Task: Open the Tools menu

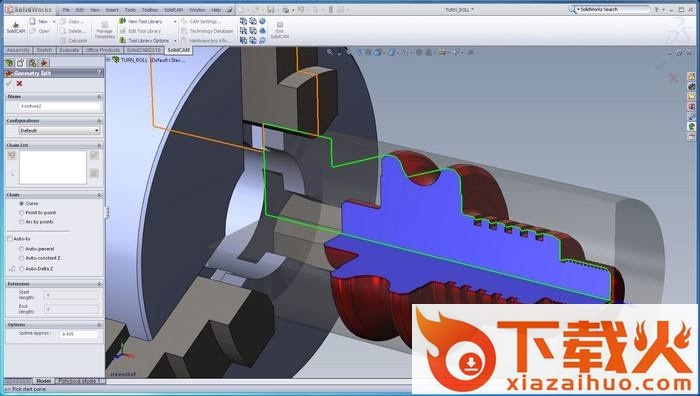Action: pos(130,9)
